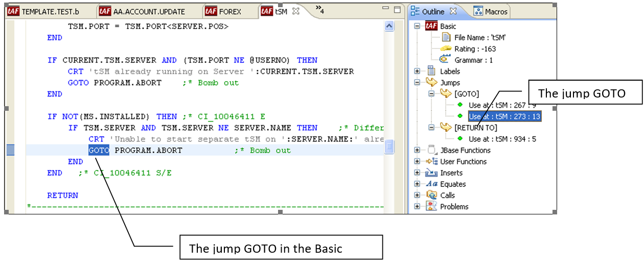Collapse the Jumps tree node
The image size is (644, 267).
[x=418, y=83]
